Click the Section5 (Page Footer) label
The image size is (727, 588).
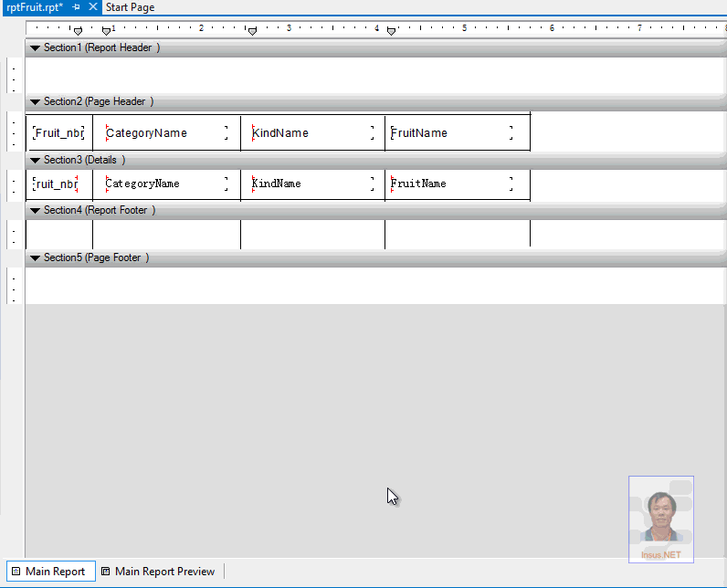97,257
